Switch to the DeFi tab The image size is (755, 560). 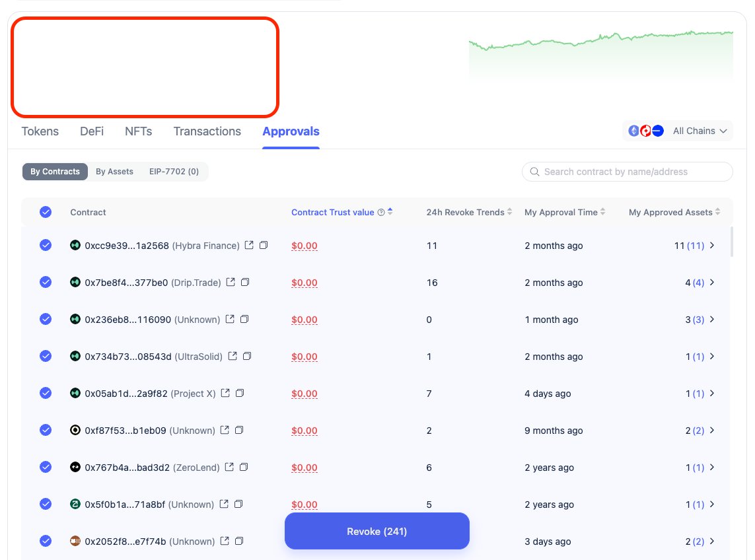click(92, 131)
